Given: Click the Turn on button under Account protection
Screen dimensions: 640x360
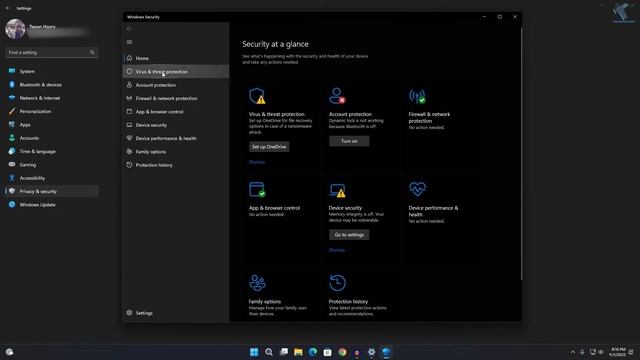Looking at the screenshot, I should 349,141.
